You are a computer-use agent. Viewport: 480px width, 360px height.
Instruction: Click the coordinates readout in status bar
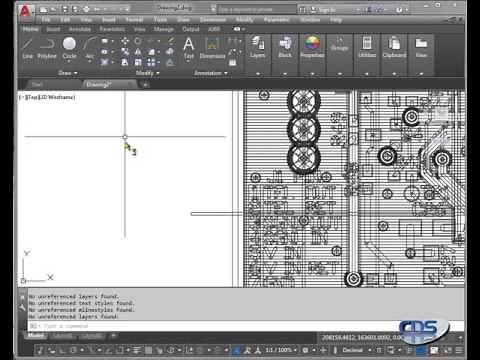click(363, 338)
